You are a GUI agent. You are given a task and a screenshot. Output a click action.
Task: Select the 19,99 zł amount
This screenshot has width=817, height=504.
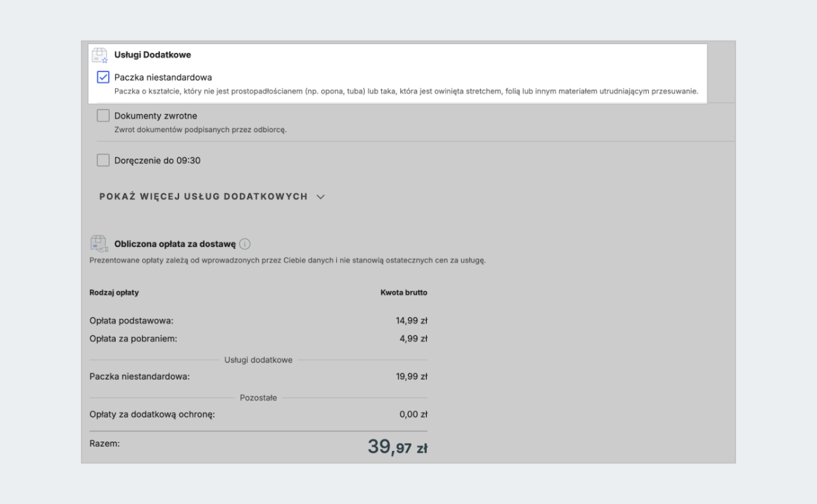tap(411, 376)
